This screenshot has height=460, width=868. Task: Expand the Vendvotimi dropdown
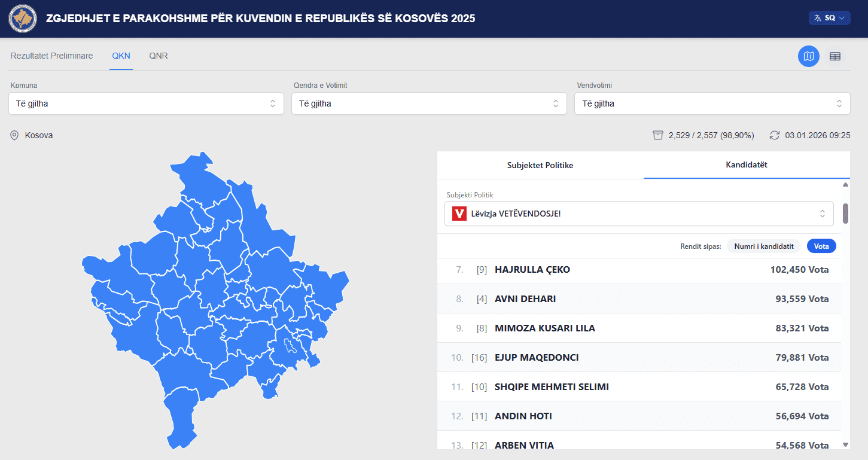[x=712, y=103]
